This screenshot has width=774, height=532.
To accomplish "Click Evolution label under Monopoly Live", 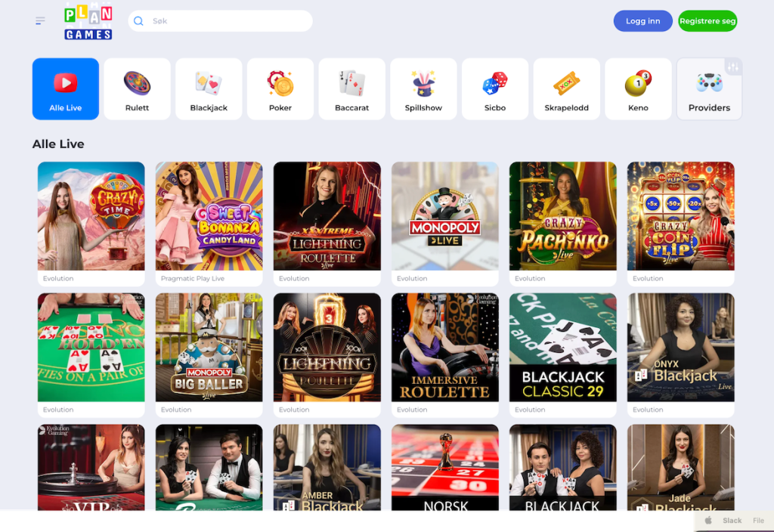I will 412,278.
